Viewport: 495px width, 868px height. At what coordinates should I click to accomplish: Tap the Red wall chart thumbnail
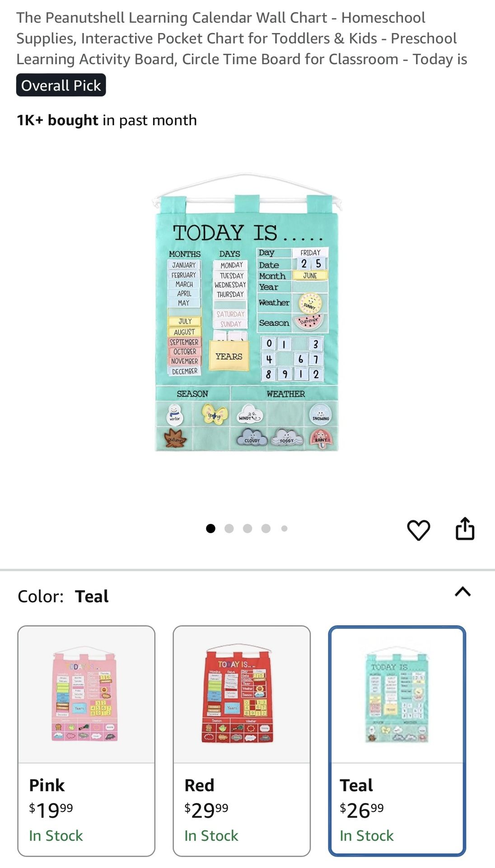point(238,695)
